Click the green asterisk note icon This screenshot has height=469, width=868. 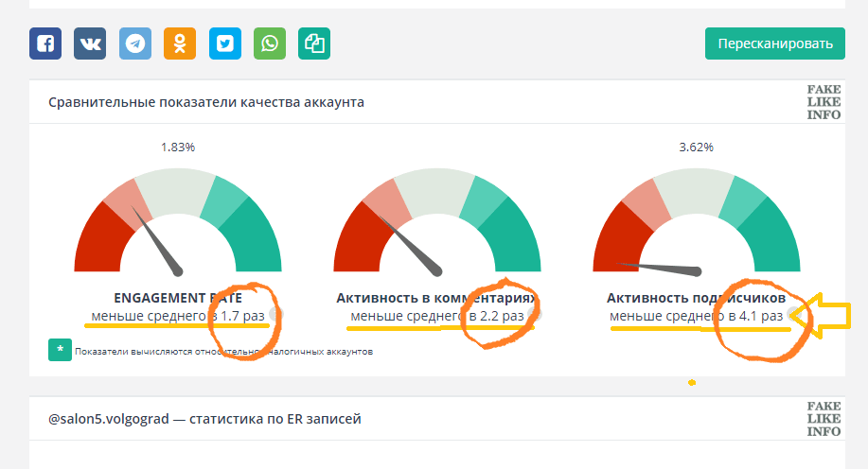(60, 350)
